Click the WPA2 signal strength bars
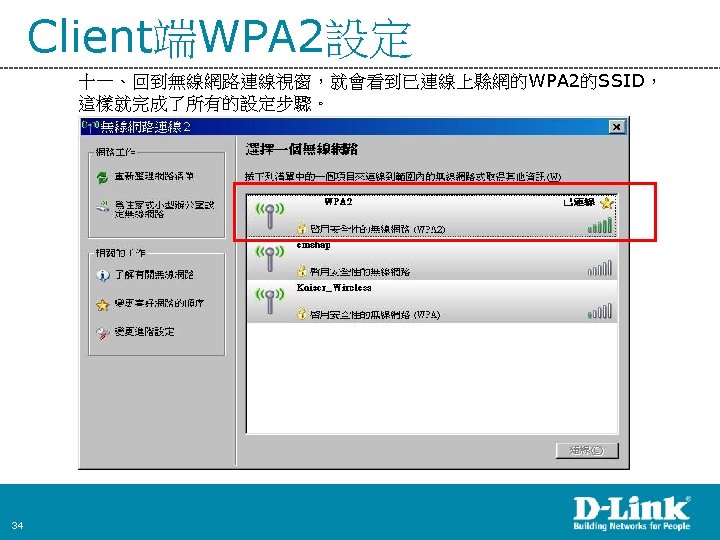Image resolution: width=720 pixels, height=540 pixels. tap(600, 226)
